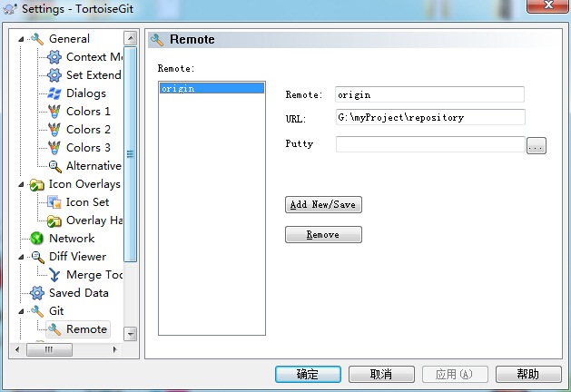Click the tree vertical scrollbar thumb
Viewport: 571px width, 392px height.
(131, 154)
